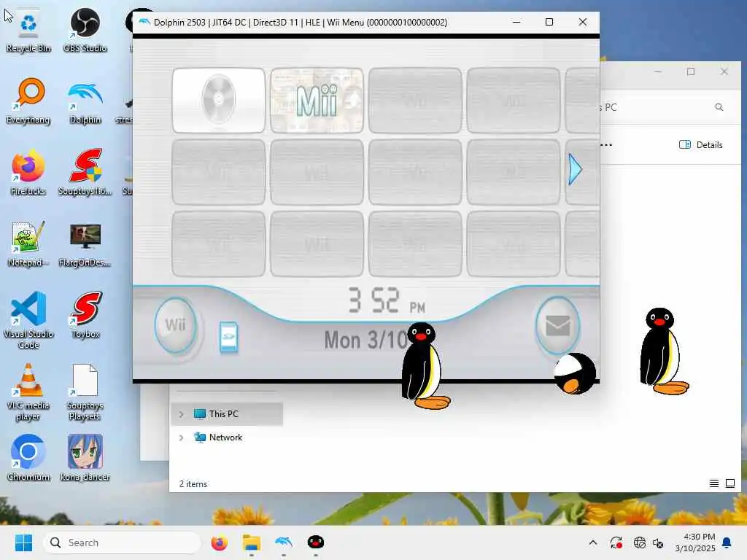This screenshot has width=747, height=560.
Task: Open Firefox from the taskbar
Action: click(219, 542)
